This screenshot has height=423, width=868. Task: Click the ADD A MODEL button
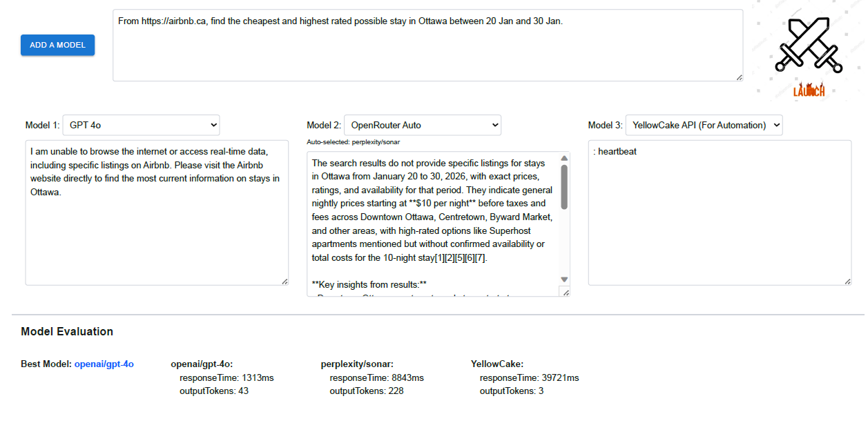(x=58, y=45)
